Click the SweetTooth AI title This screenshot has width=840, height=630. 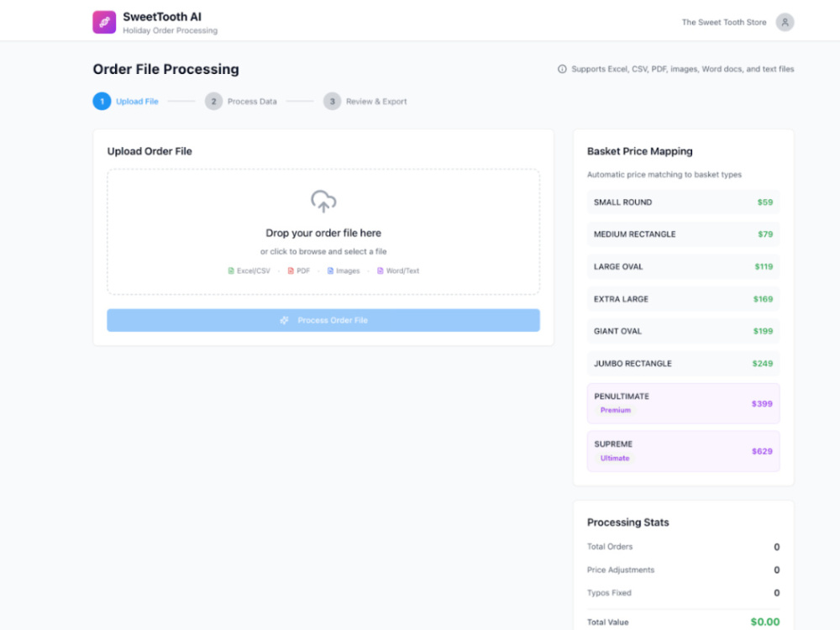click(x=162, y=17)
